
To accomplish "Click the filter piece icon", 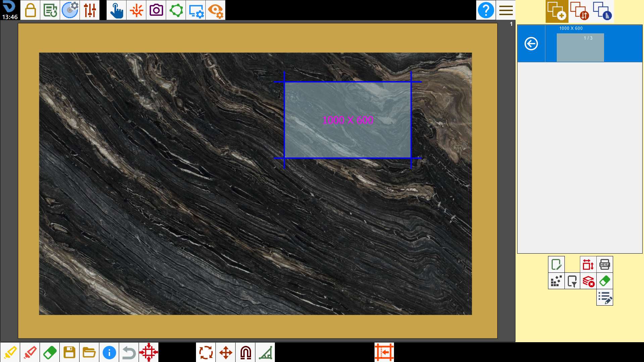I will pyautogui.click(x=572, y=281).
